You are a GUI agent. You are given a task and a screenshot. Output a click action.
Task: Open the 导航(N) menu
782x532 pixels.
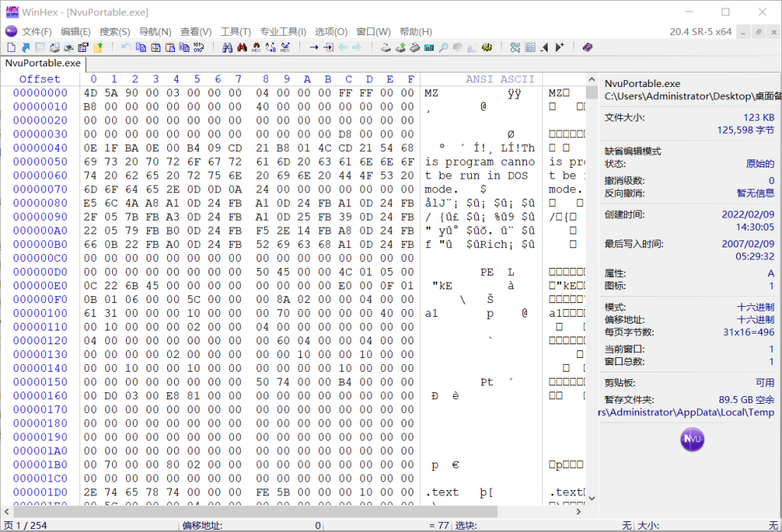[155, 32]
